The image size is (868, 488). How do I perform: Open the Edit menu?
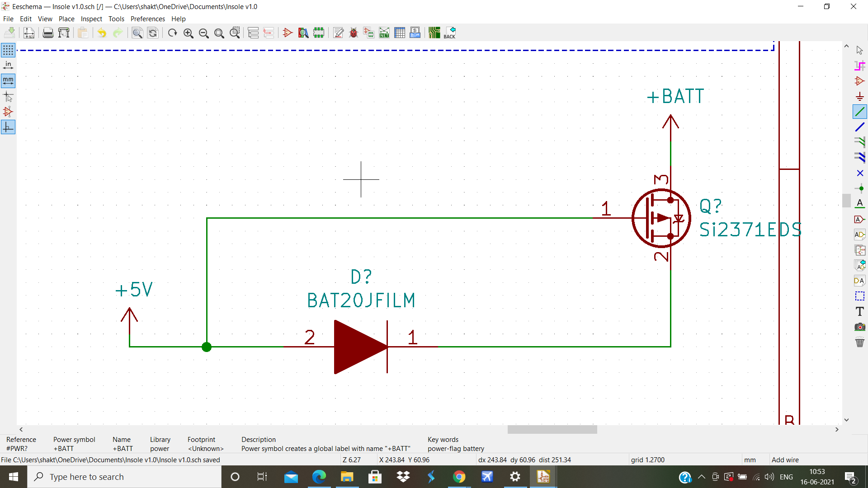(26, 19)
